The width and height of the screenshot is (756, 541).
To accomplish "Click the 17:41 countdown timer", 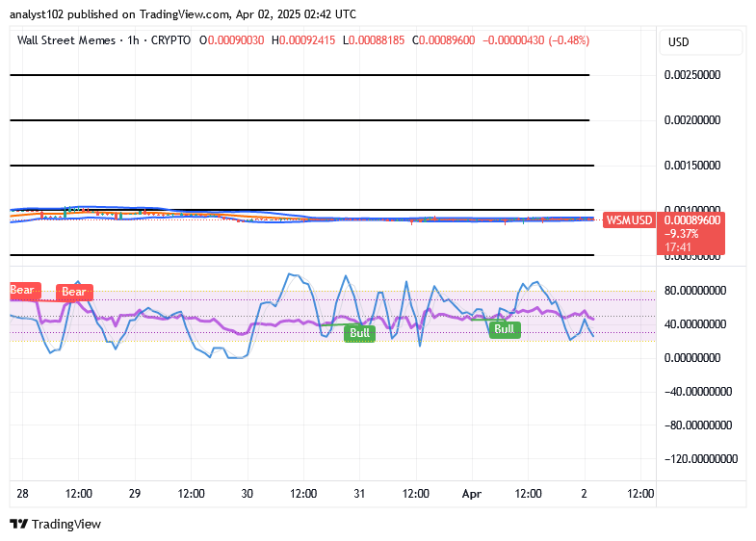I will coord(678,247).
